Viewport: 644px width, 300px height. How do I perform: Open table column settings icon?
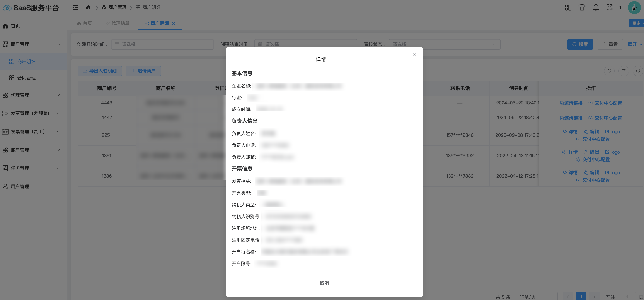click(624, 71)
